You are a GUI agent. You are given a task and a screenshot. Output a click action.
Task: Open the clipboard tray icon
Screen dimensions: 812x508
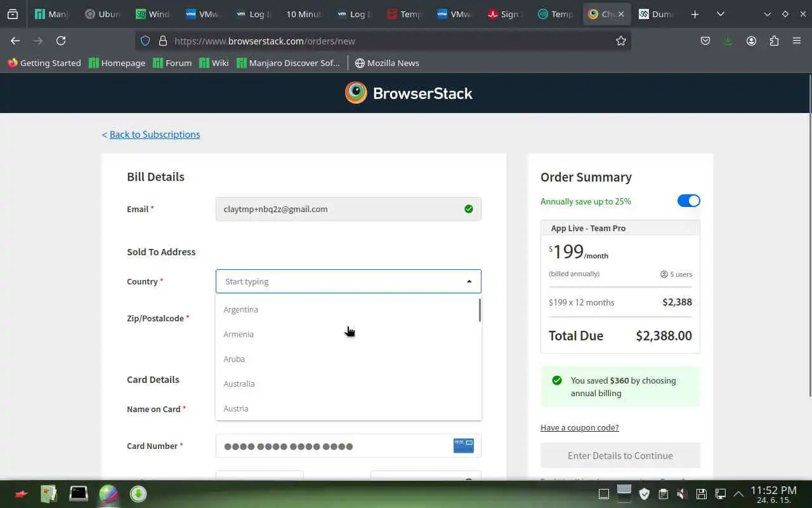pyautogui.click(x=663, y=494)
